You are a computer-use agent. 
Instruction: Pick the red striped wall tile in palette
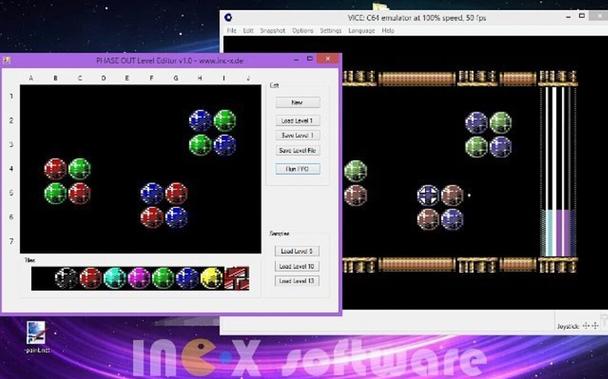coord(237,278)
